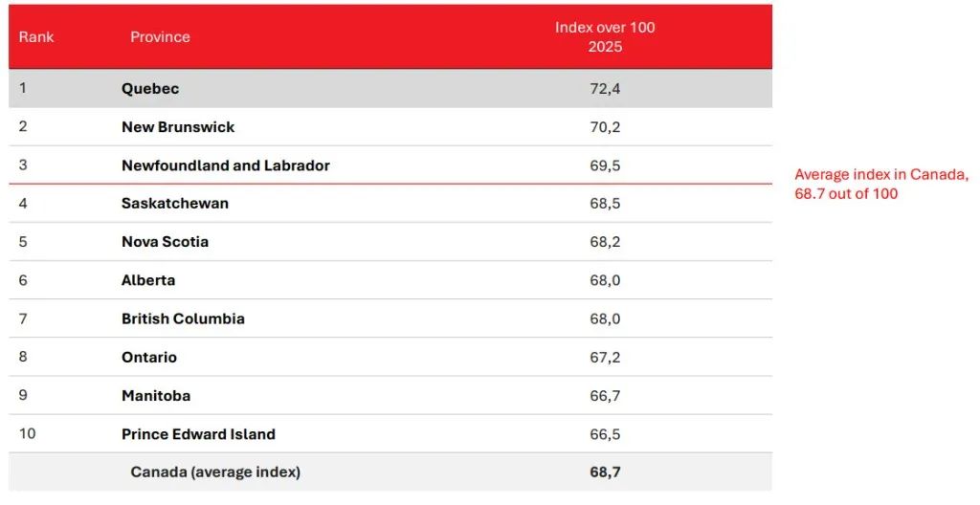Click the Alberta province name

coord(148,280)
